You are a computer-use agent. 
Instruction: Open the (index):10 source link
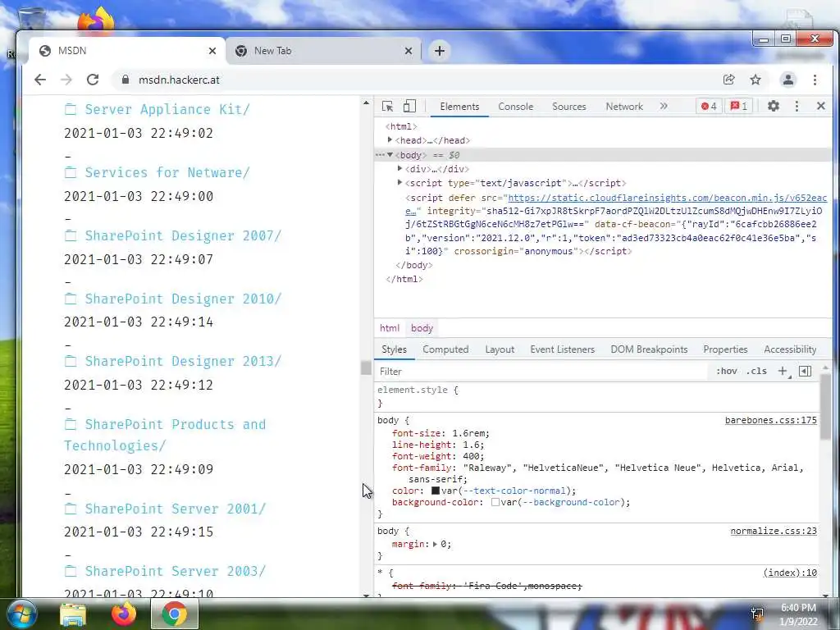point(790,573)
